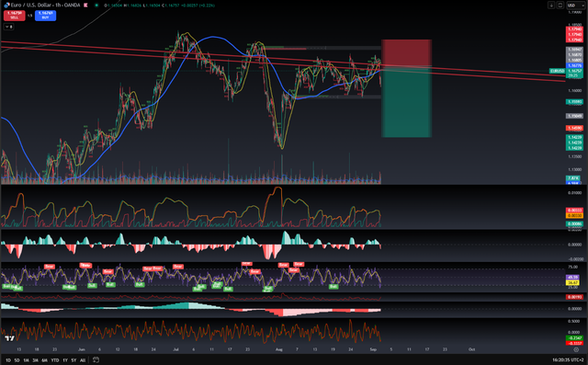Image resolution: width=588 pixels, height=365 pixels.
Task: Click the 75.00 oscillator scale label
Action: tap(572, 268)
